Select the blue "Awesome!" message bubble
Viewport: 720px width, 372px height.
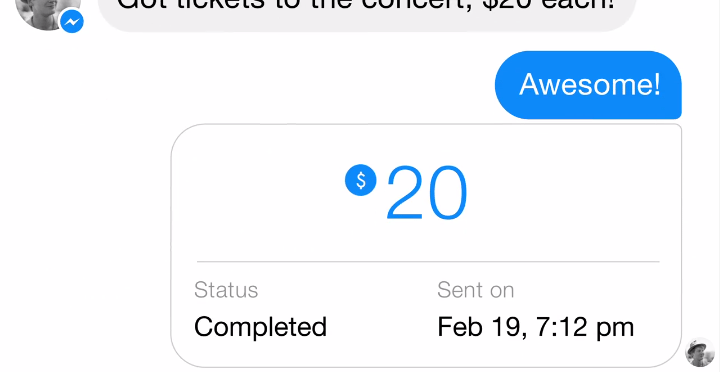(588, 85)
